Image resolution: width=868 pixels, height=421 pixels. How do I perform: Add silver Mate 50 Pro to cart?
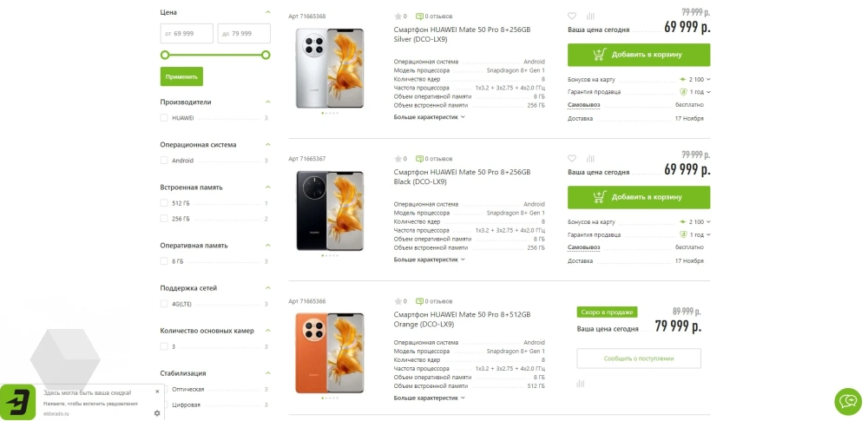pyautogui.click(x=638, y=55)
